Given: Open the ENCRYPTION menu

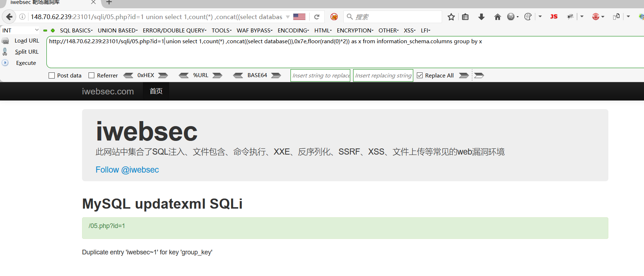Looking at the screenshot, I should 355,31.
